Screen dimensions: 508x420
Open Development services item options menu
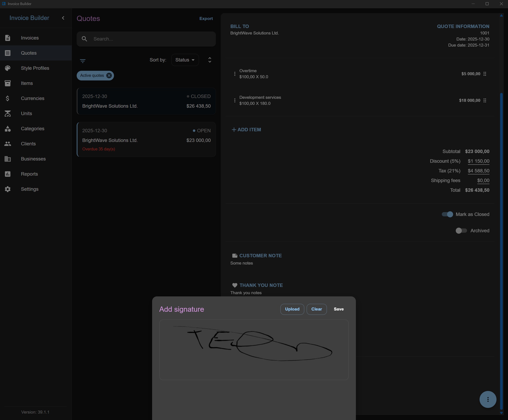pos(235,100)
